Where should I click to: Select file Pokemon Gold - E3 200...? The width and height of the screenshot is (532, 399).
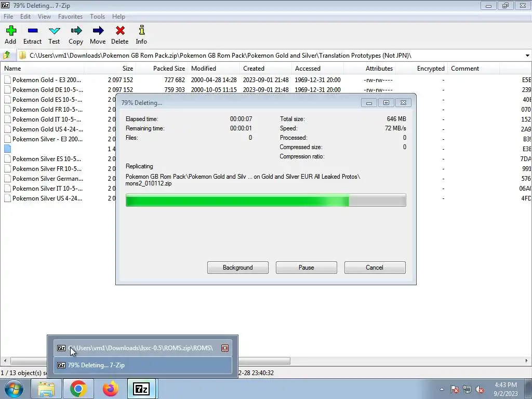click(x=47, y=79)
